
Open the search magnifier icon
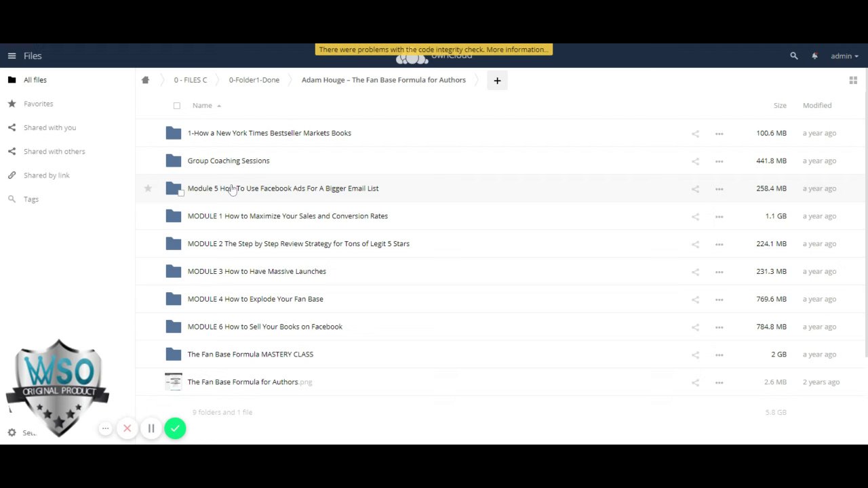(794, 56)
